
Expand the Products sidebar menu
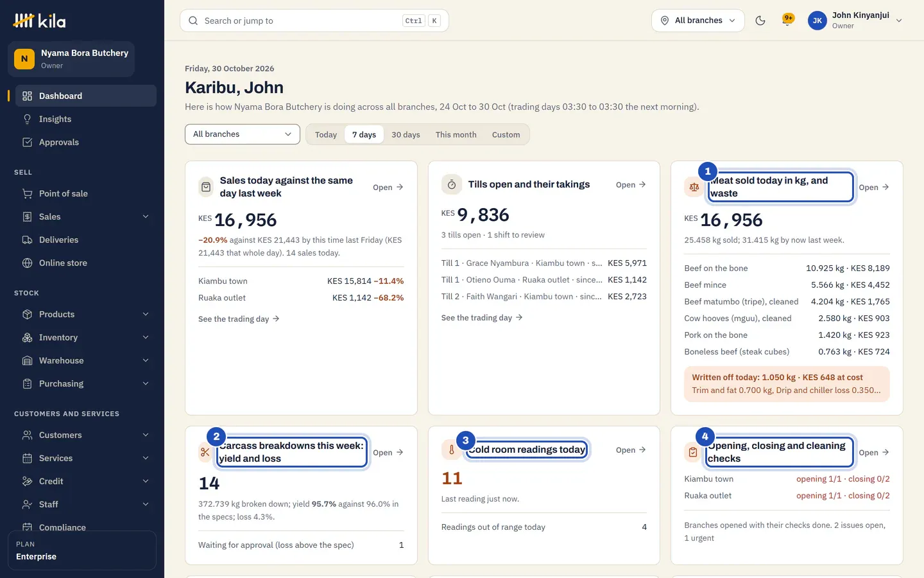click(x=86, y=314)
